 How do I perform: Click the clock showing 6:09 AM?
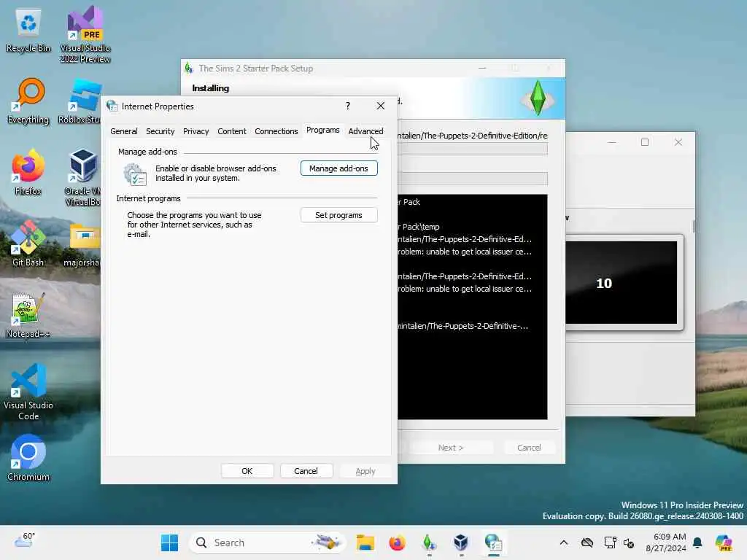click(x=665, y=542)
